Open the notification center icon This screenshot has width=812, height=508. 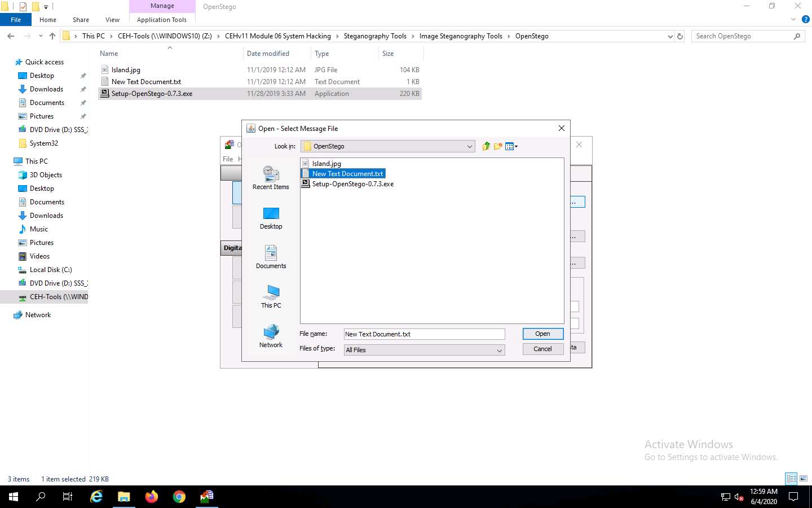pos(793,497)
